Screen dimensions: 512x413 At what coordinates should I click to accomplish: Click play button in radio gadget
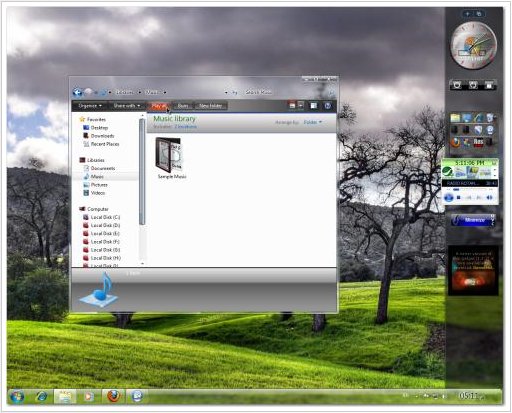(x=449, y=197)
